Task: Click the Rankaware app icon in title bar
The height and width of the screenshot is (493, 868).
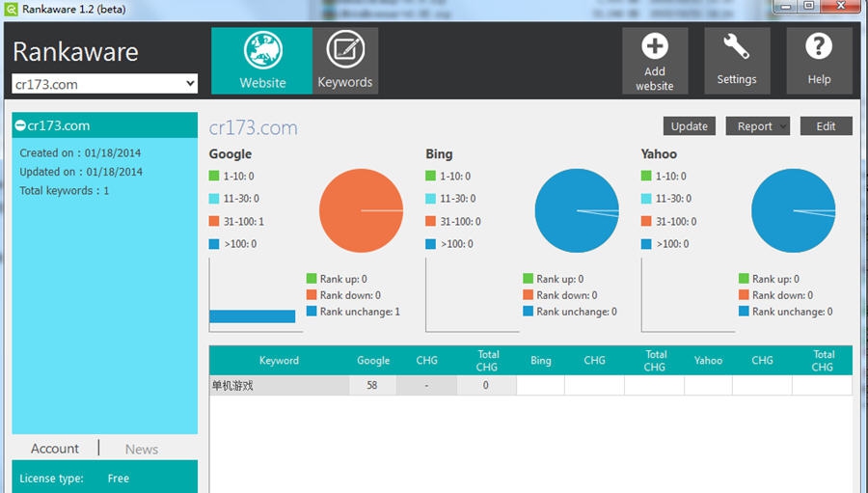Action: tap(11, 9)
